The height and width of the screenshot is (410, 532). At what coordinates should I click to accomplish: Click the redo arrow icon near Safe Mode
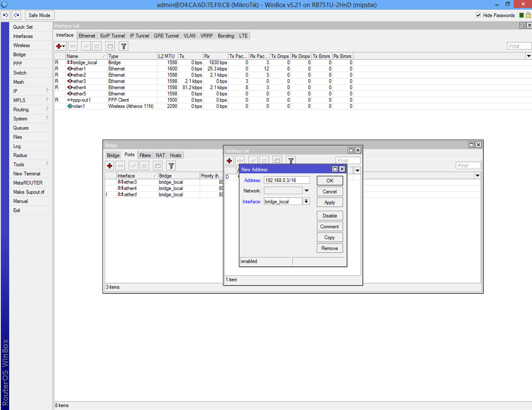(x=16, y=15)
